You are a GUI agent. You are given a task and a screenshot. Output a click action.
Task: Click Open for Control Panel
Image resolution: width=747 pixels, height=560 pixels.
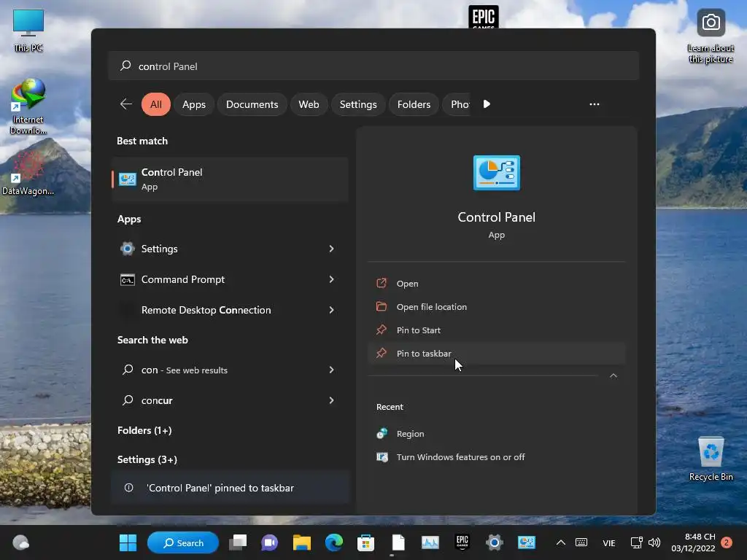point(496,284)
